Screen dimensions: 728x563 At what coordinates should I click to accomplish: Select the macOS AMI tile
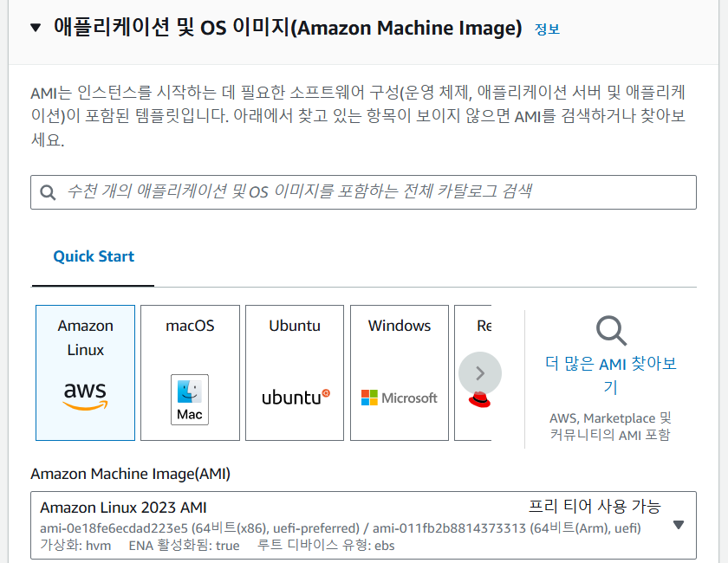(x=191, y=372)
